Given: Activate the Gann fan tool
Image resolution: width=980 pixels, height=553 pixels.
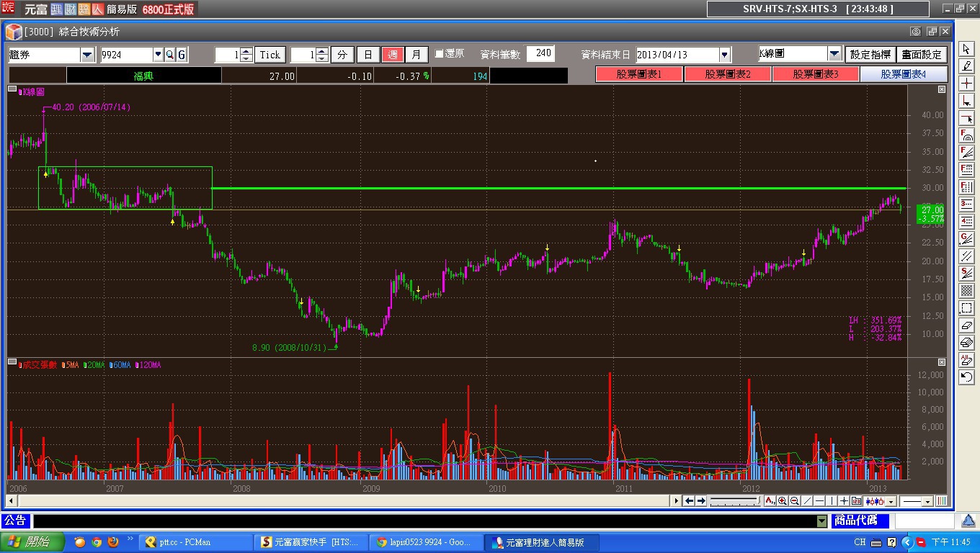Looking at the screenshot, I should coord(966,239).
